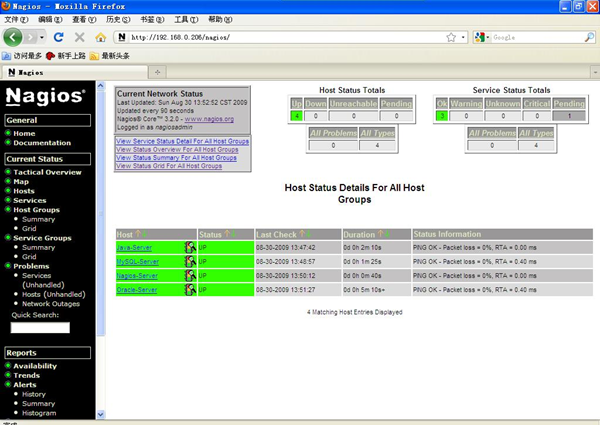The height and width of the screenshot is (425, 601).
Task: Click the Service Status Totals Critical header
Action: [x=537, y=103]
